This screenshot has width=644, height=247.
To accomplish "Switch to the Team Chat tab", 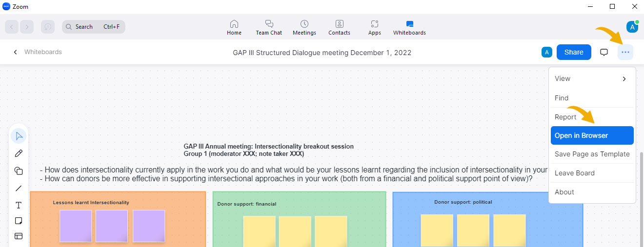I will click(269, 27).
